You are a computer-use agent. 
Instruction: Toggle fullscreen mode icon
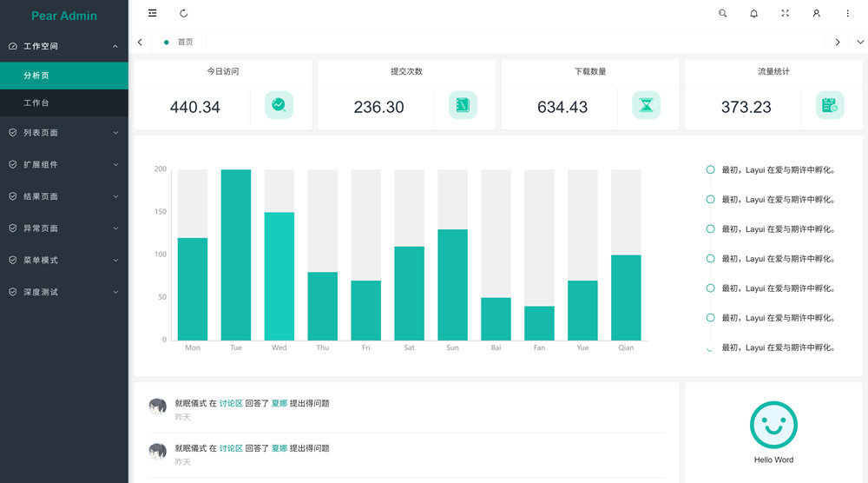785,14
